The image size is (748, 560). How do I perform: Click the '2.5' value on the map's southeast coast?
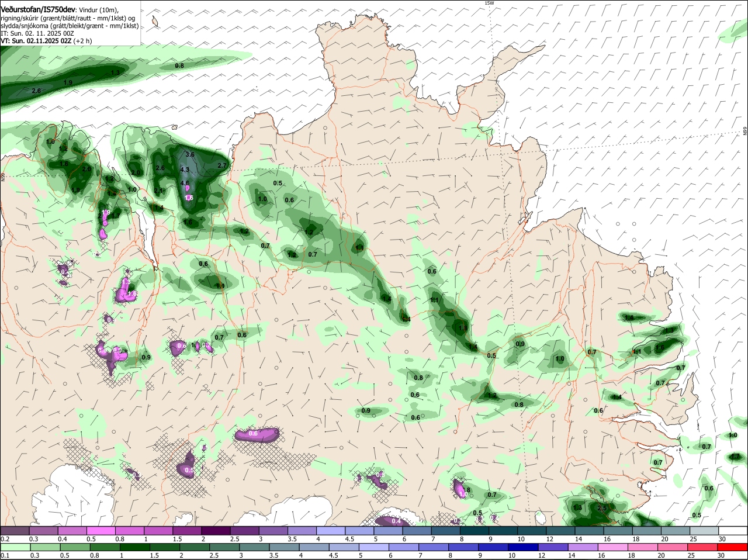click(602, 508)
